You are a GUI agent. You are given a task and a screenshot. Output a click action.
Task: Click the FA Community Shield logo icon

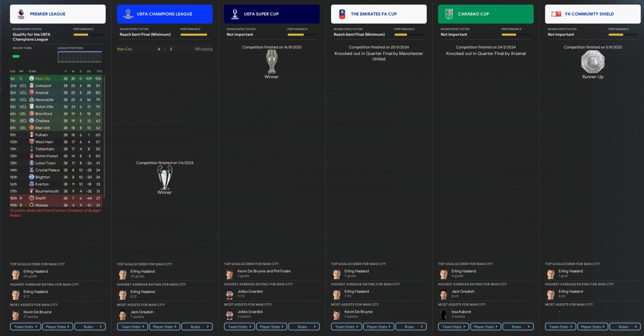556,14
